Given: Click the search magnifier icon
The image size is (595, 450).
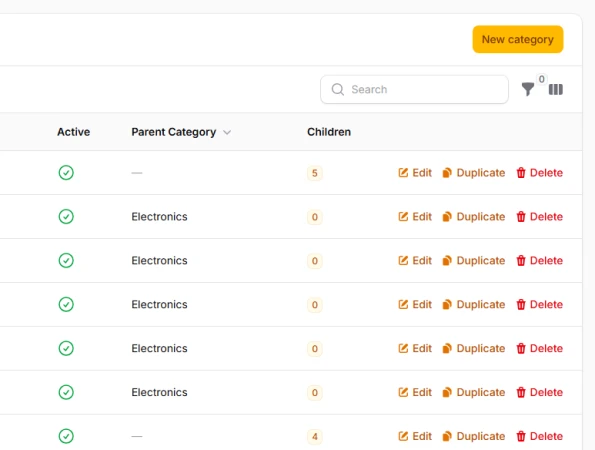Looking at the screenshot, I should (337, 90).
